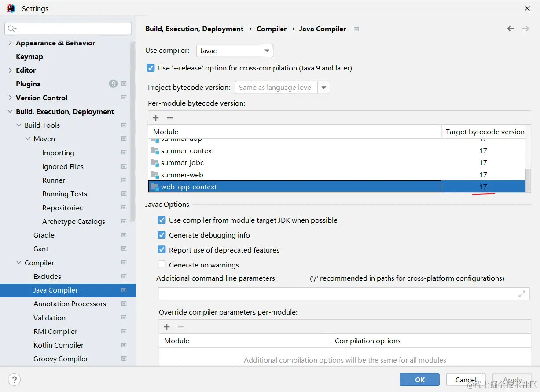This screenshot has height=392, width=540.
Task: Add a module with the plus icon under Per-module bytecode version
Action: (x=156, y=118)
